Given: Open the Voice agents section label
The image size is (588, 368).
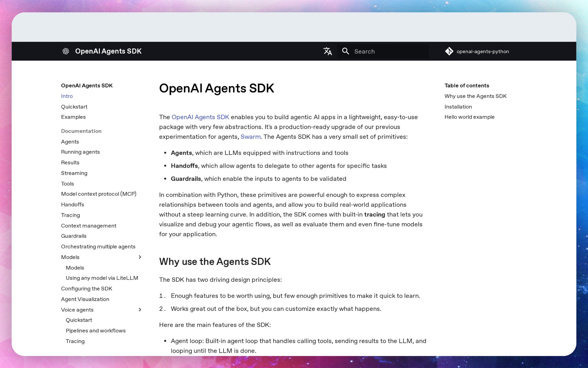Looking at the screenshot, I should click(77, 310).
